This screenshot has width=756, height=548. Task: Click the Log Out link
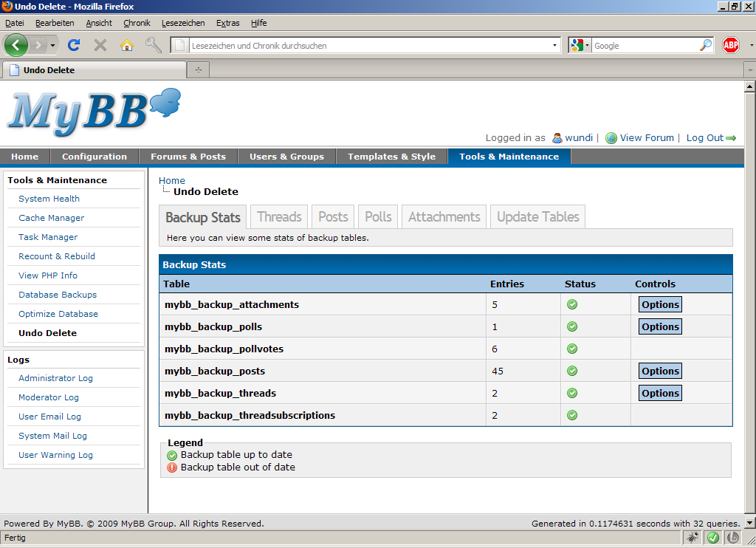tap(705, 138)
